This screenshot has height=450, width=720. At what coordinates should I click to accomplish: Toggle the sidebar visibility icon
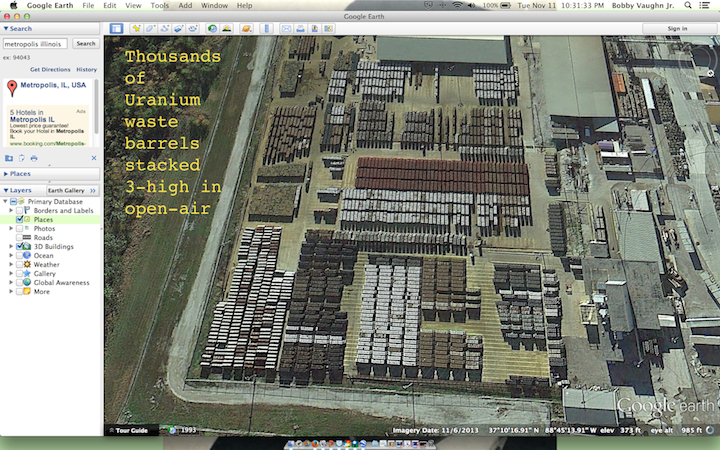[116, 28]
